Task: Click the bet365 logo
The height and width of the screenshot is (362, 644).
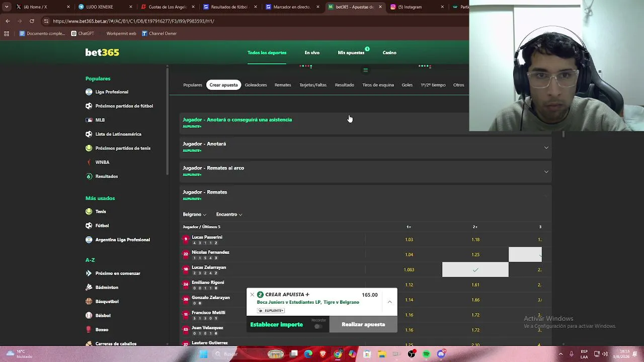Action: pos(102,52)
